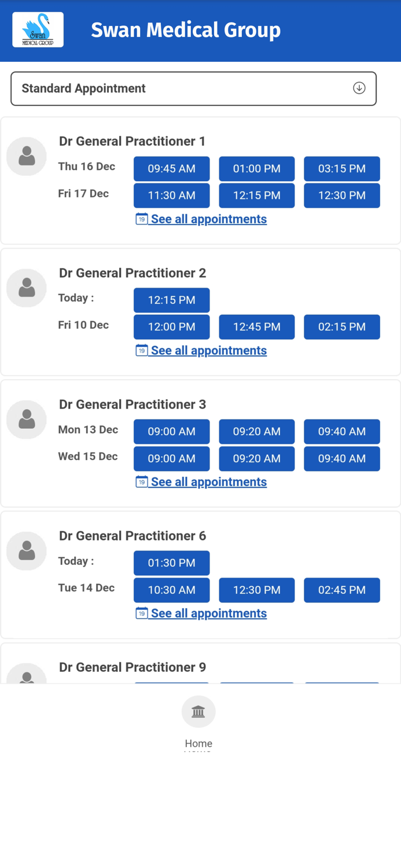Click the down-arrow on the appointment type selector
Screen dimensions: 401x868
coord(359,88)
